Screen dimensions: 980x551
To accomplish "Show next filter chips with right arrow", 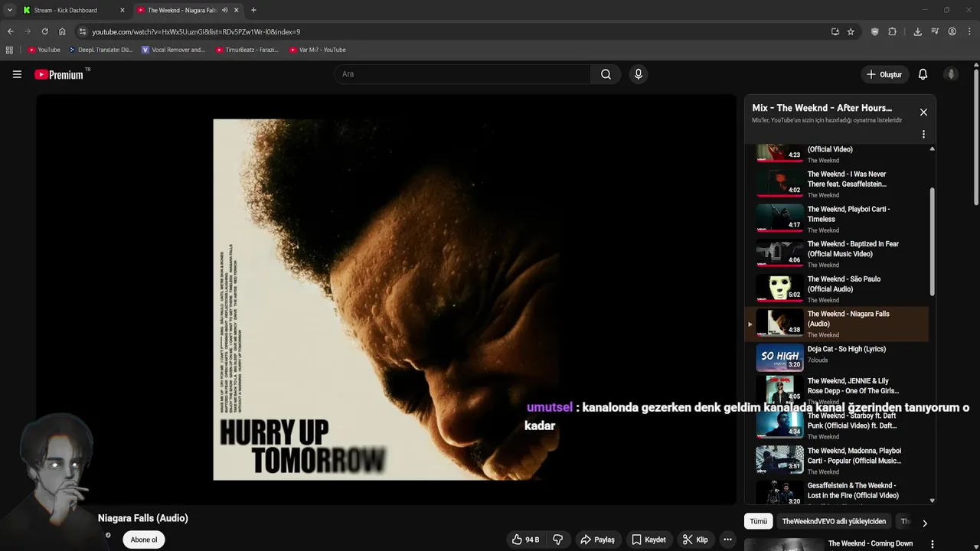I will (x=924, y=523).
